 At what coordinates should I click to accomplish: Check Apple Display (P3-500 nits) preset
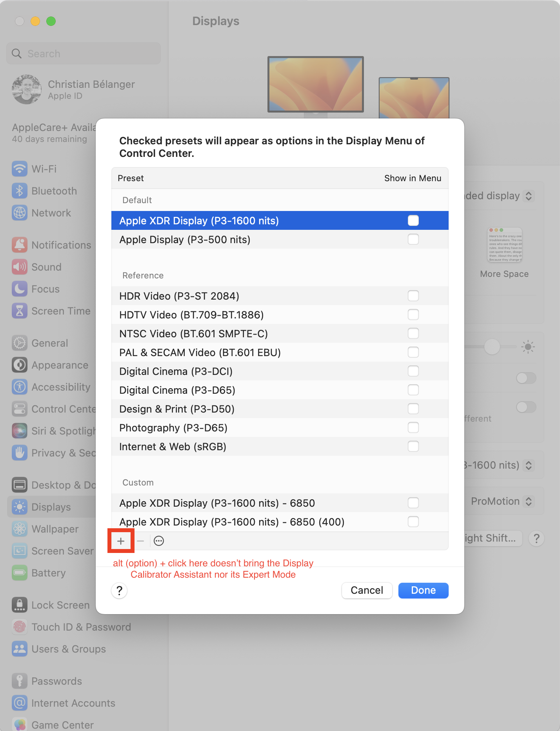pos(413,239)
